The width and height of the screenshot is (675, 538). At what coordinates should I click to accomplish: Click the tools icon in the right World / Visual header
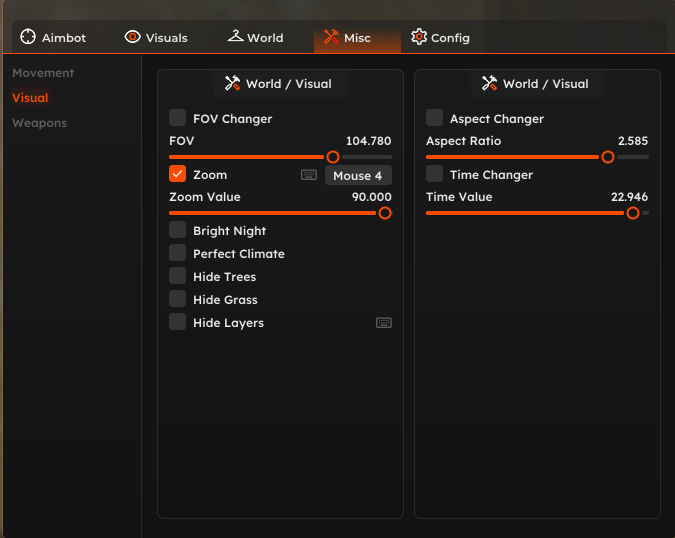(489, 83)
